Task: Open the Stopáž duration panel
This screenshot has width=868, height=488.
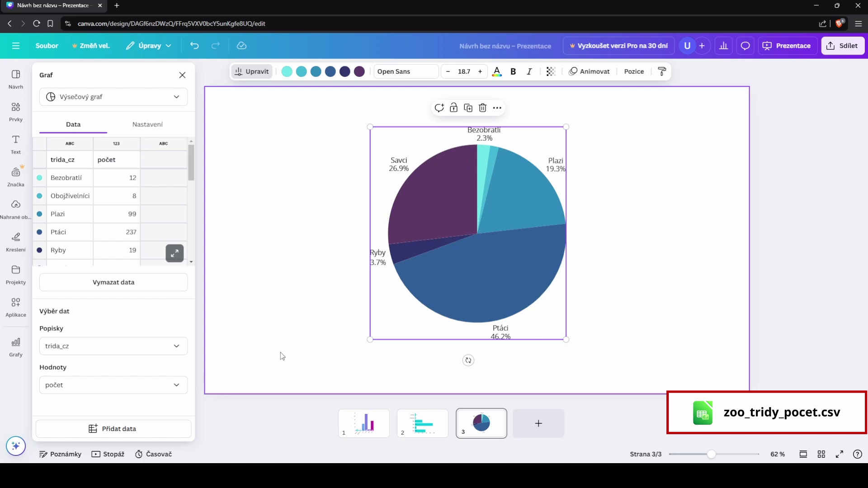Action: pos(108,454)
